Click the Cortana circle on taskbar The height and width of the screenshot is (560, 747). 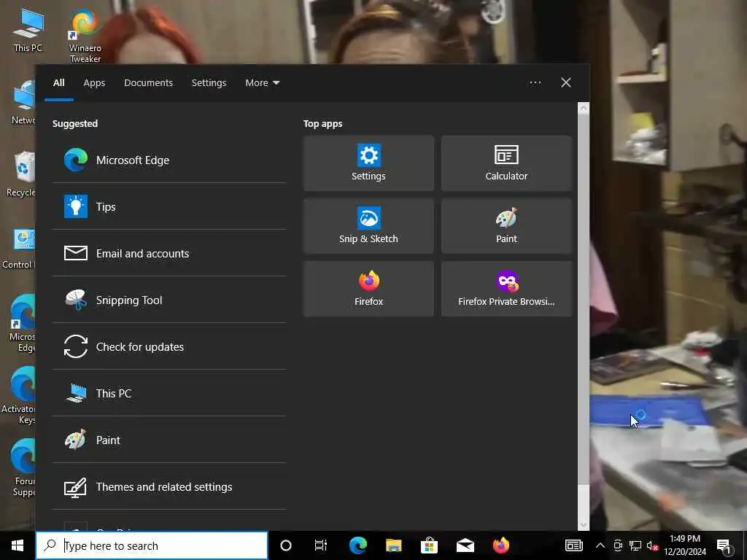pyautogui.click(x=286, y=545)
